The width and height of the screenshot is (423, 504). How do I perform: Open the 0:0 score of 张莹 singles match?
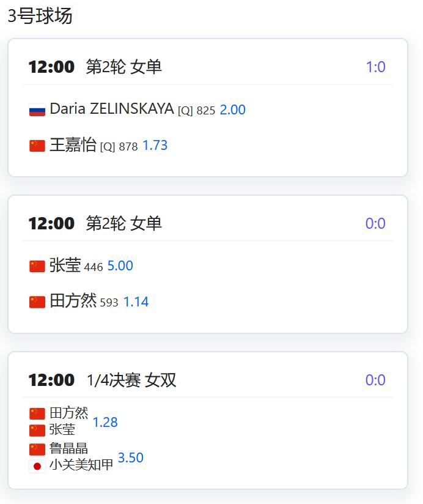click(x=375, y=223)
